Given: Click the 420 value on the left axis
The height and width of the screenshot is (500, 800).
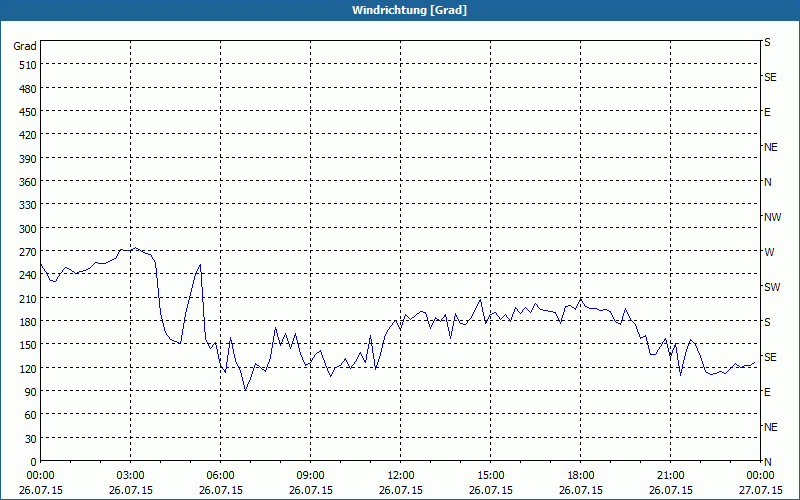Looking at the screenshot, I should [28, 136].
